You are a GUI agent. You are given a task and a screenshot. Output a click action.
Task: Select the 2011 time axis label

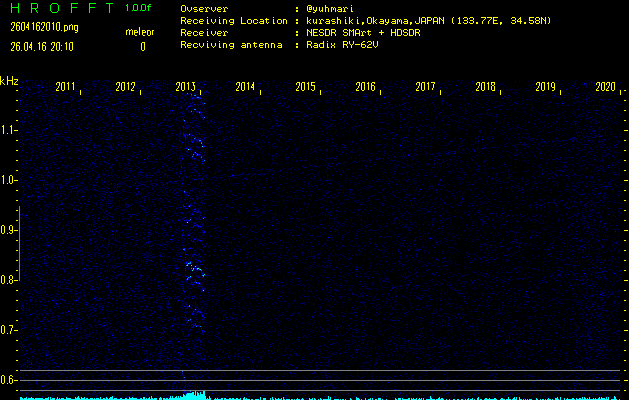[x=66, y=87]
